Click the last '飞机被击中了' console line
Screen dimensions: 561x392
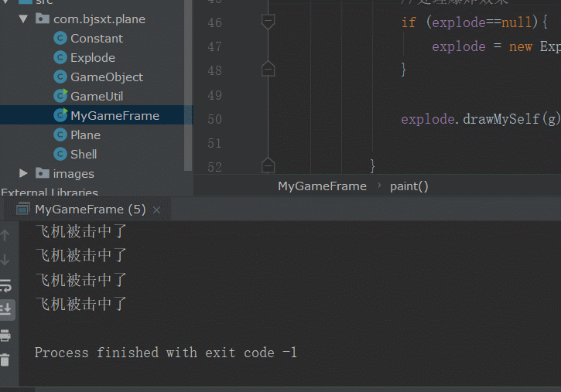click(81, 305)
